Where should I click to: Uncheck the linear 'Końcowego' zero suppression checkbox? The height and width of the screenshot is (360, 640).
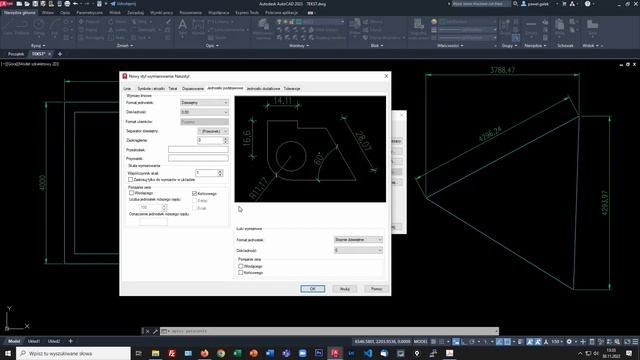click(194, 193)
